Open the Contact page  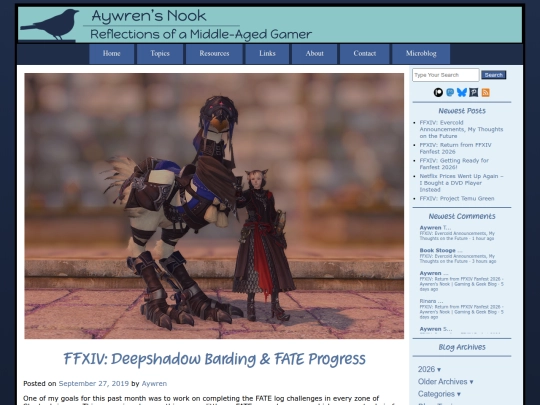tap(365, 54)
